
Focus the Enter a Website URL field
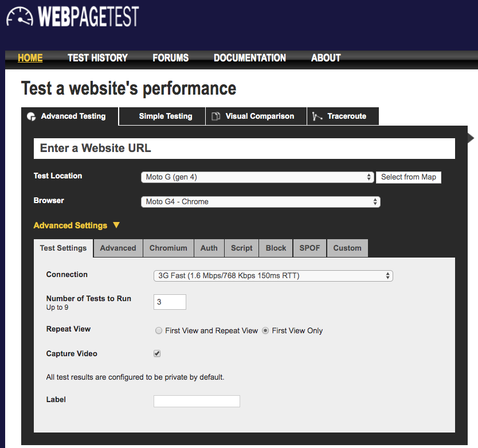pyautogui.click(x=244, y=149)
